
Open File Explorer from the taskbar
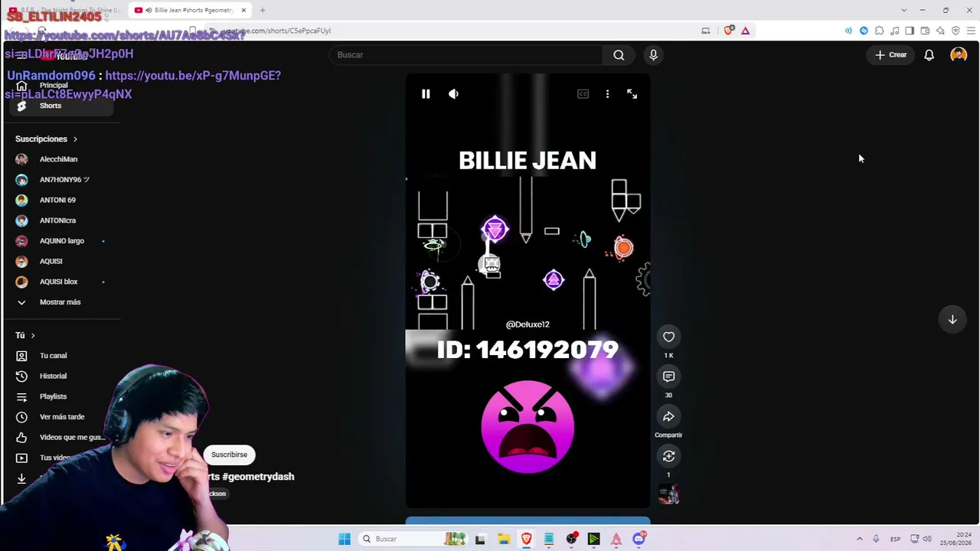504,539
